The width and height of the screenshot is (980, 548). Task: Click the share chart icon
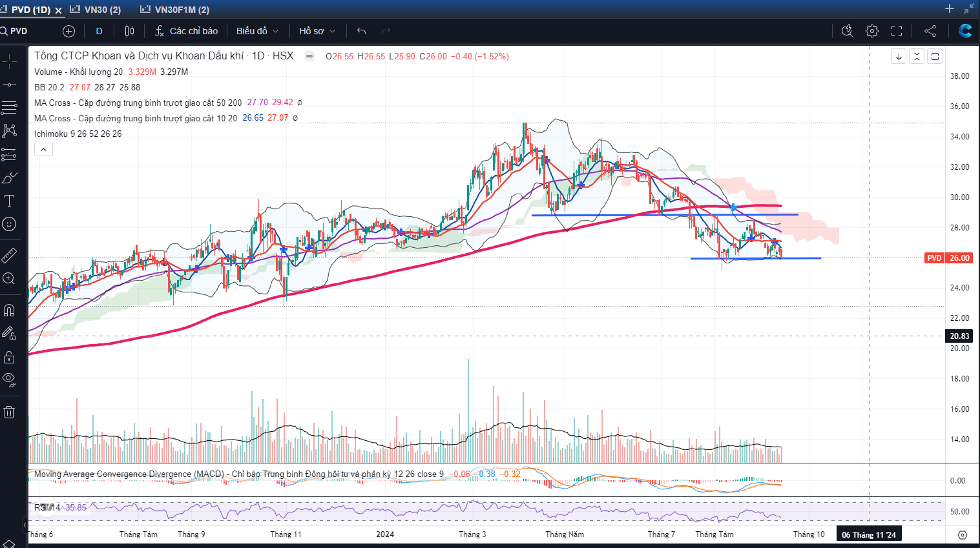(930, 31)
